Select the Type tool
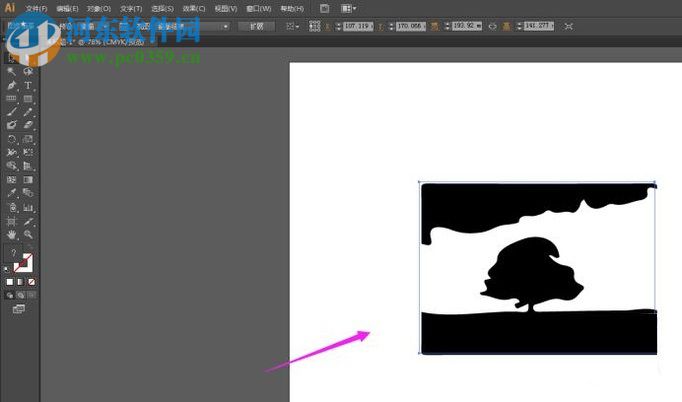The height and width of the screenshot is (402, 682). pos(28,86)
